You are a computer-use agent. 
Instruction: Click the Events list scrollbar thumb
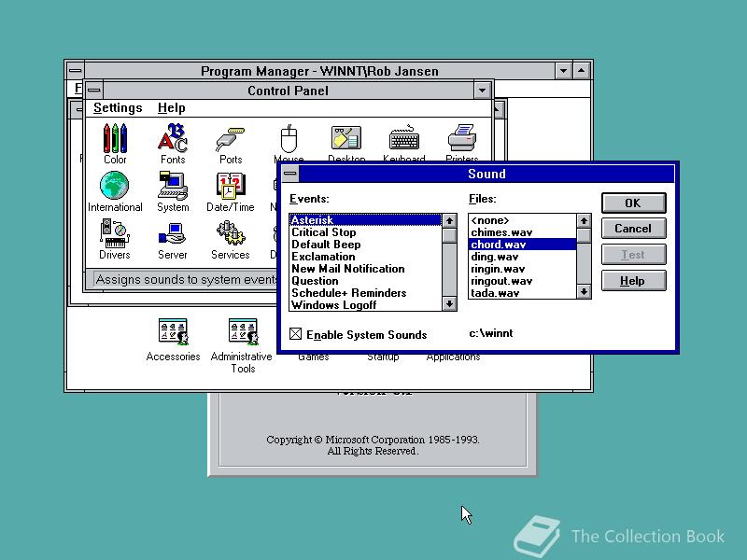(x=449, y=235)
